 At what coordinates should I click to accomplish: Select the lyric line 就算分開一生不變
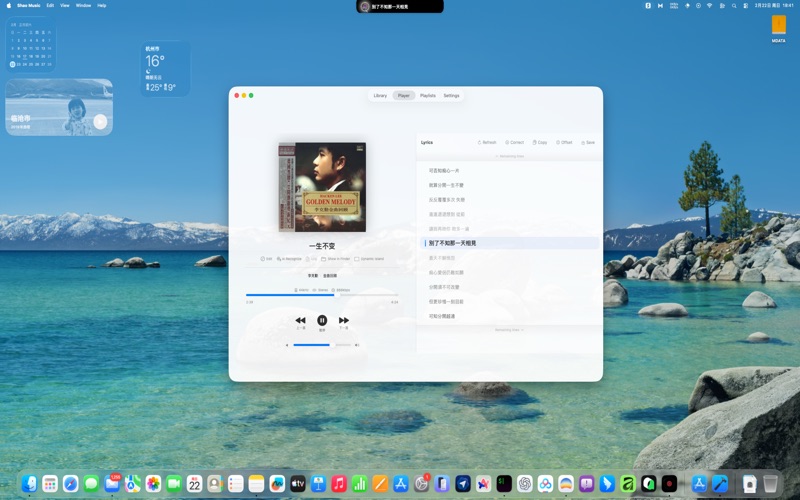pyautogui.click(x=447, y=185)
